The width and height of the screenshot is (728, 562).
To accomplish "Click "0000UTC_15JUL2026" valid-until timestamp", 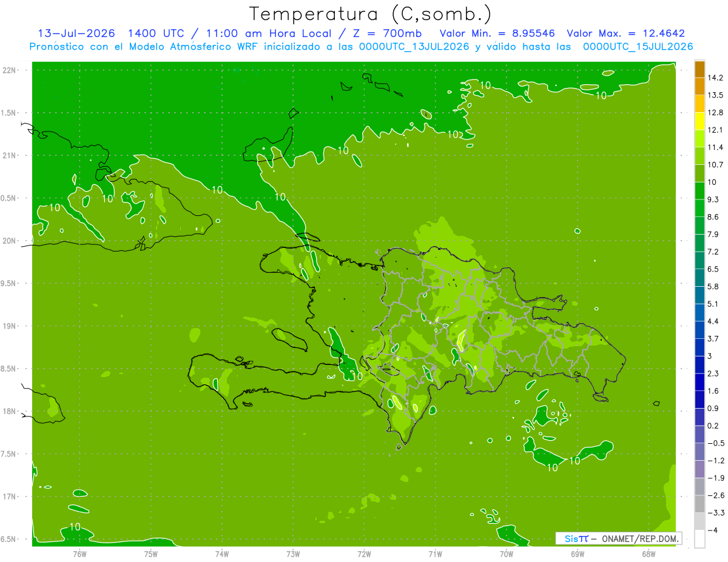I will point(638,47).
